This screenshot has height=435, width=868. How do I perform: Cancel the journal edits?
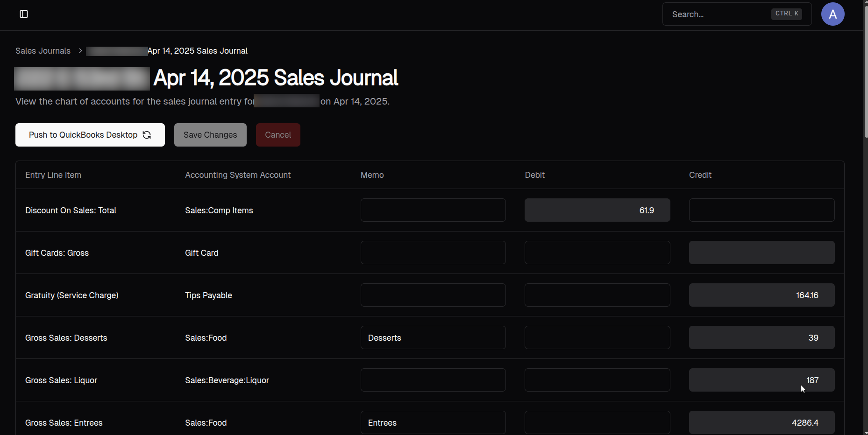[x=278, y=135]
